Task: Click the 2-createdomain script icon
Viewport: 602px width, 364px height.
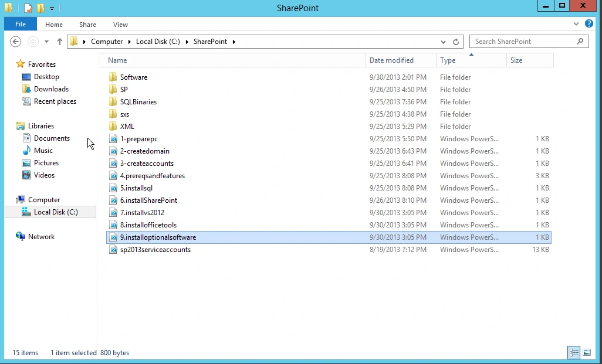Action: (x=113, y=151)
